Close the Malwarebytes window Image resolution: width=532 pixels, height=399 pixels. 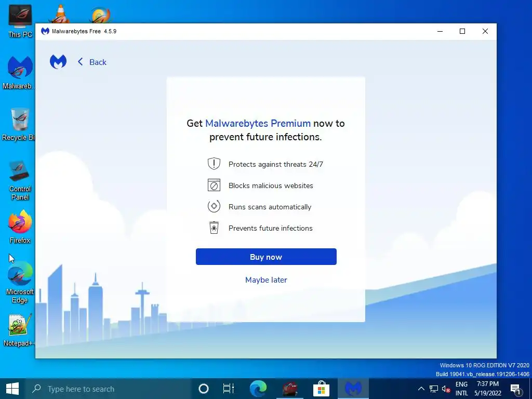click(x=485, y=31)
